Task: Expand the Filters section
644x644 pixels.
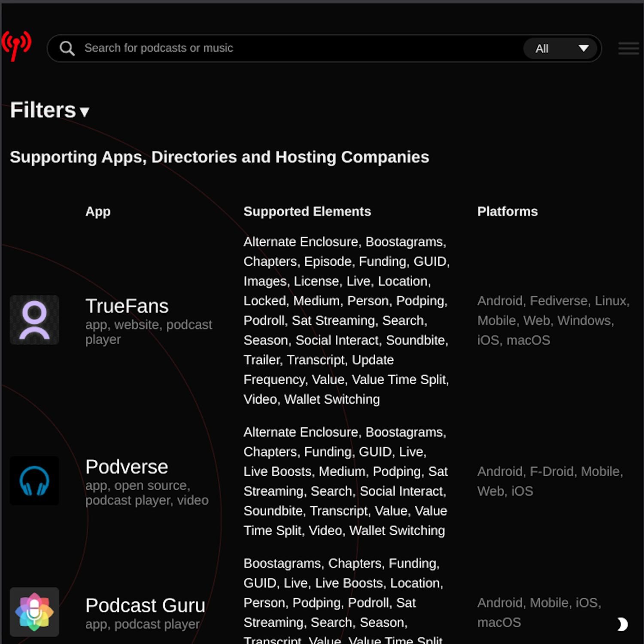Action: click(x=50, y=110)
